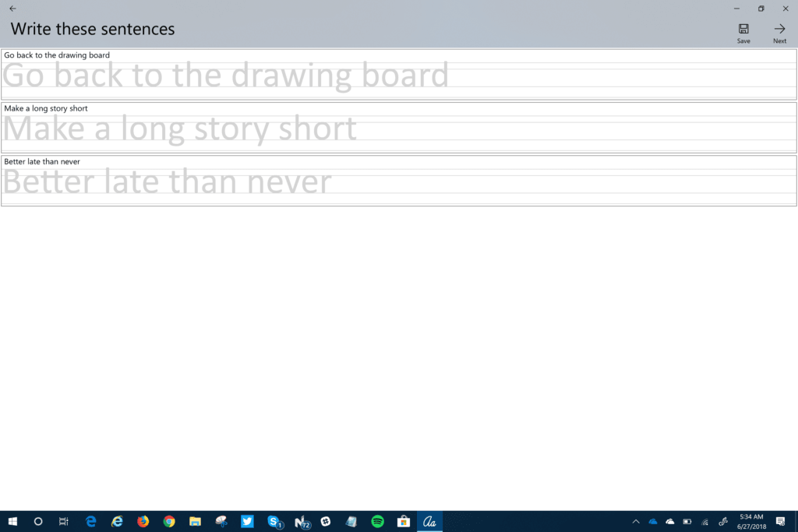Open the Twitter app from the taskbar
Viewport: 798px width, 532px height.
tap(247, 521)
